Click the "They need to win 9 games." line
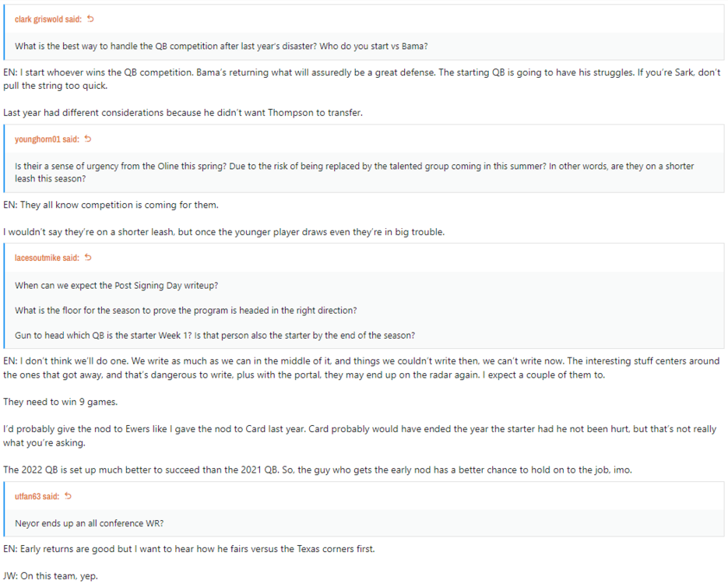 pyautogui.click(x=54, y=402)
